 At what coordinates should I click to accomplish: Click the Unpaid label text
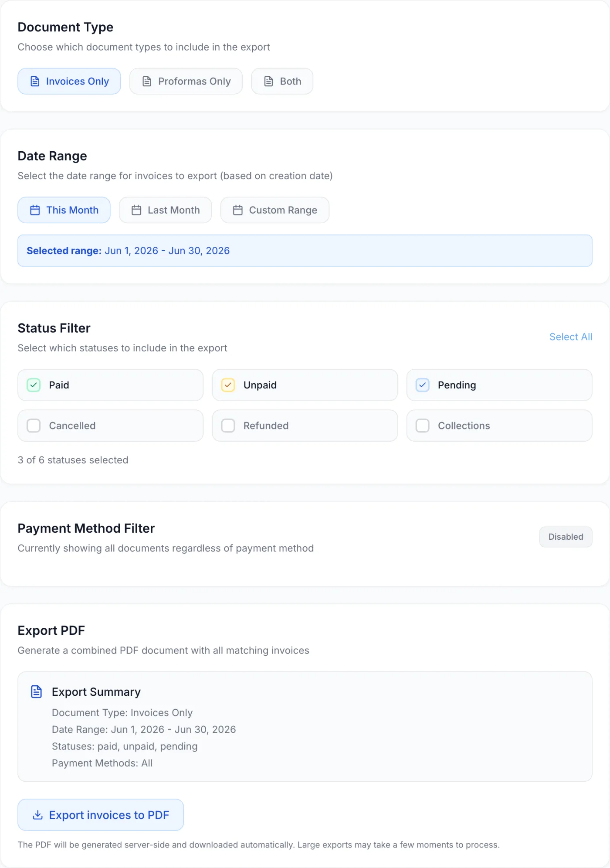[x=260, y=385]
